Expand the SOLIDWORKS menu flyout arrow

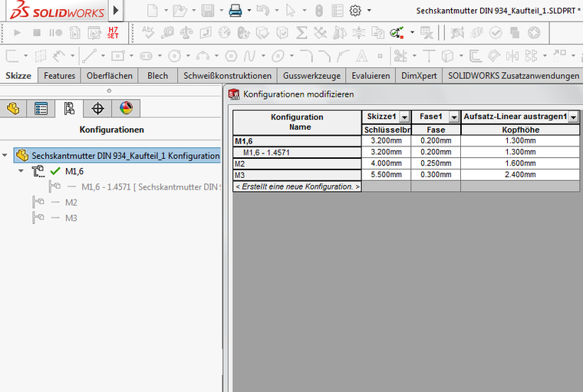(116, 11)
